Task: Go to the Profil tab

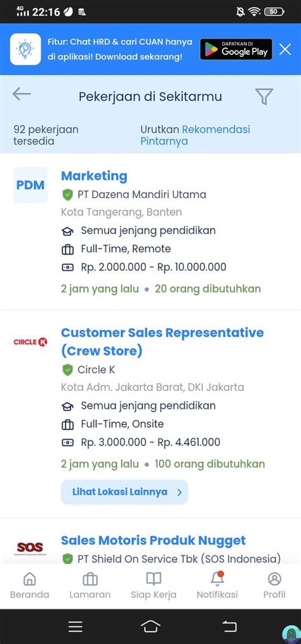Action: coord(274,586)
